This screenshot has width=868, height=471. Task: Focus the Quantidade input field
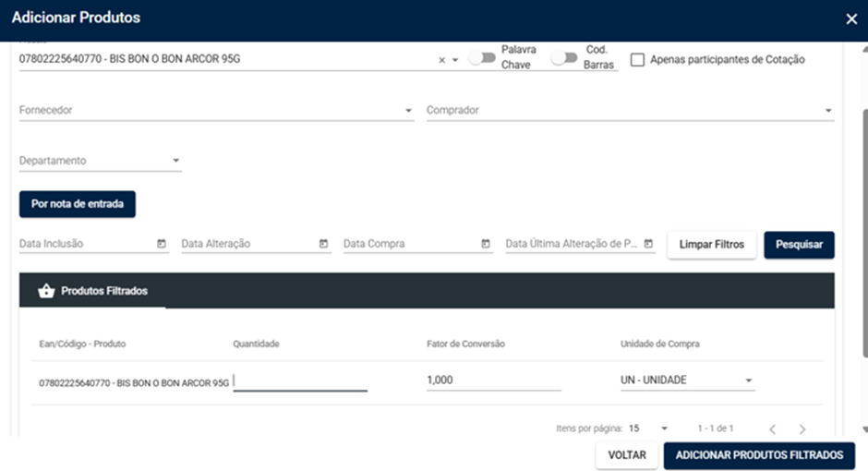click(x=300, y=380)
